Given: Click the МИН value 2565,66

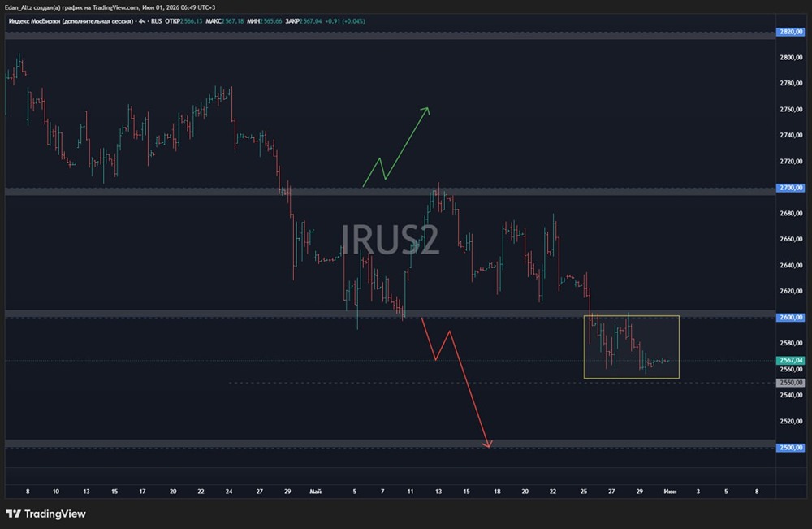Looking at the screenshot, I should (271, 21).
